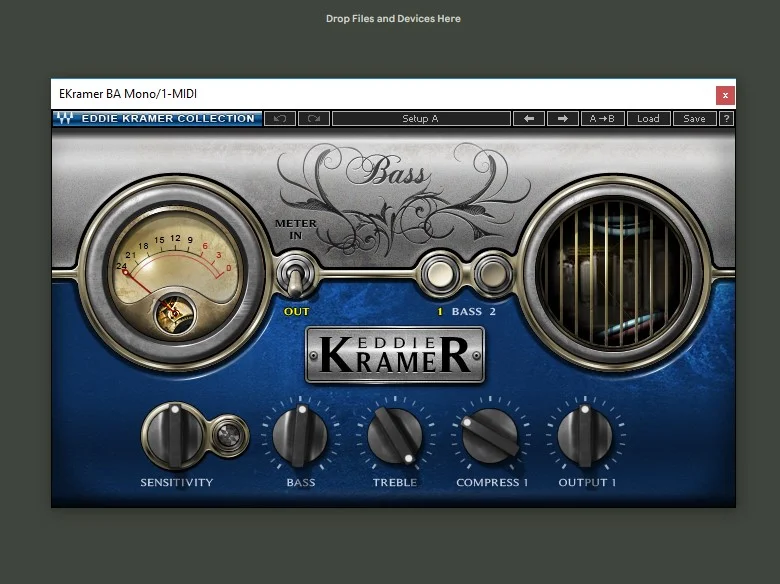Click the Output 1 knob
780x584 pixels.
click(585, 436)
